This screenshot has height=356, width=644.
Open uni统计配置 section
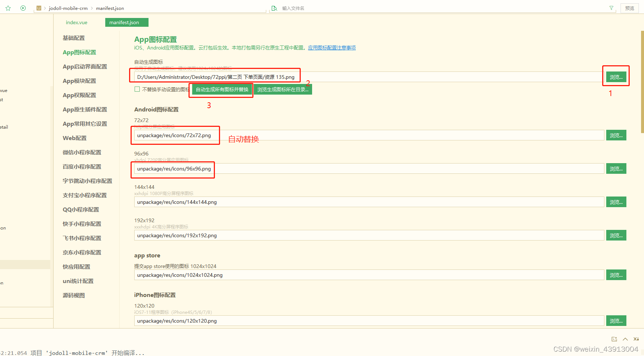pos(78,281)
